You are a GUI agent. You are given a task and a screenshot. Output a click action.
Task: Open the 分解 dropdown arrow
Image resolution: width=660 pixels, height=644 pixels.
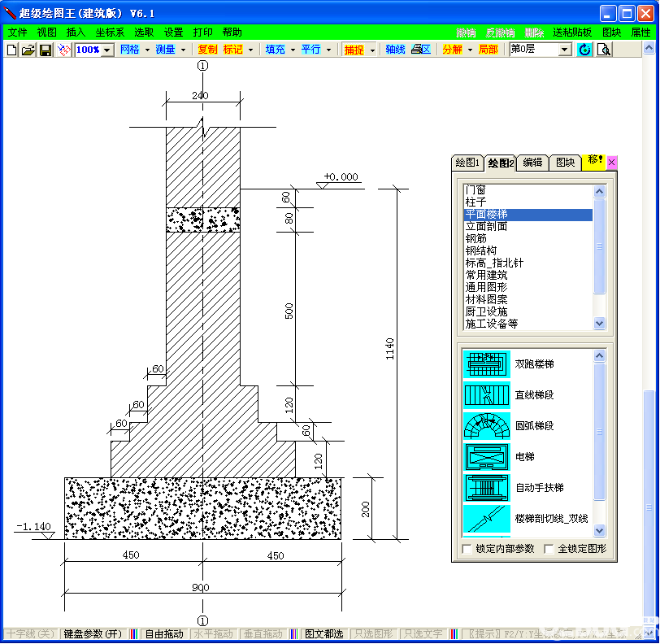coord(470,50)
